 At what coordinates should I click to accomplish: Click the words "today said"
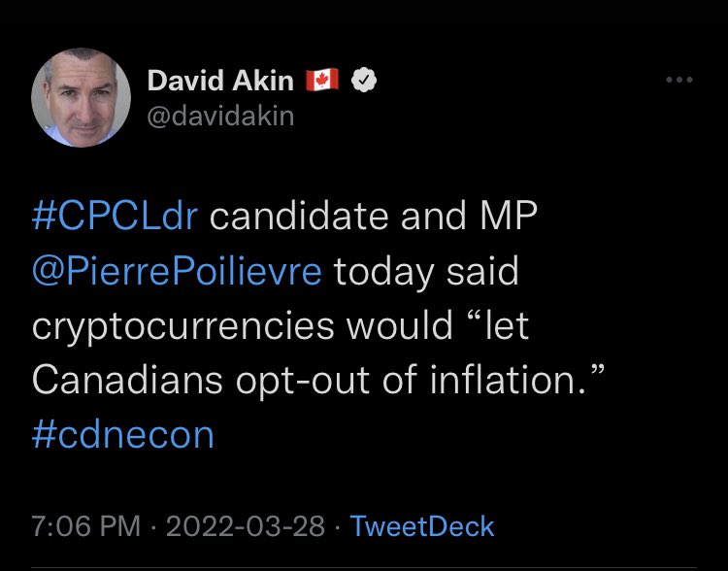427,272
